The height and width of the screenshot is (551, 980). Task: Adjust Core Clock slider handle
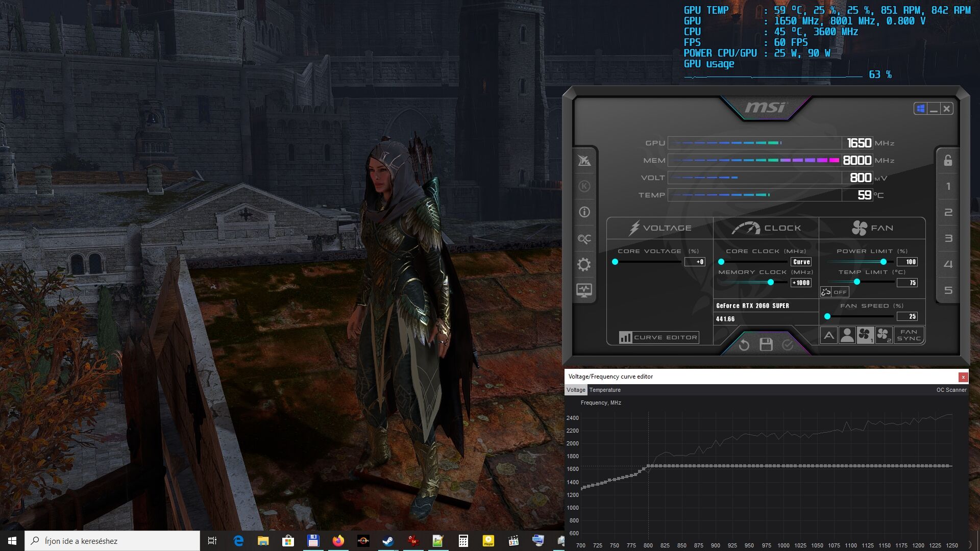(721, 262)
